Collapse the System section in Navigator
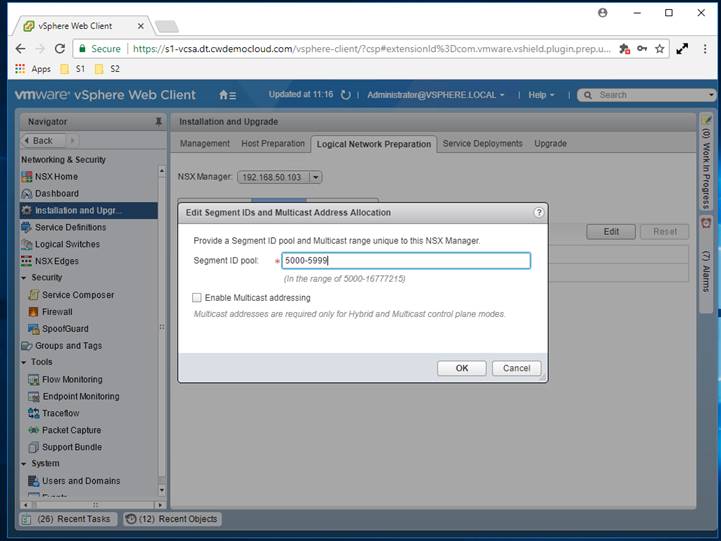The width and height of the screenshot is (721, 541). pos(24,464)
